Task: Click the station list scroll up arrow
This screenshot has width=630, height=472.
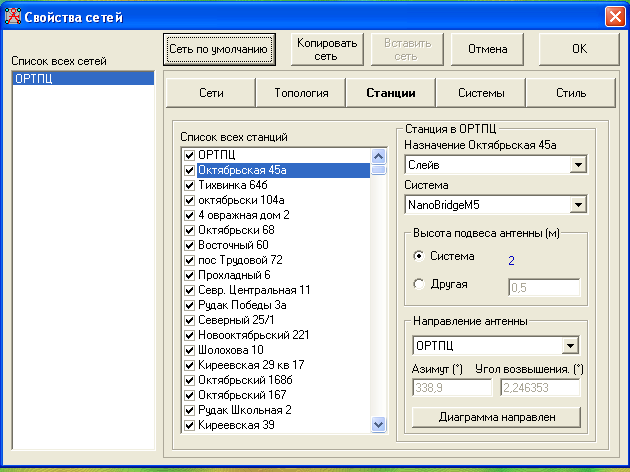Action: click(x=378, y=156)
